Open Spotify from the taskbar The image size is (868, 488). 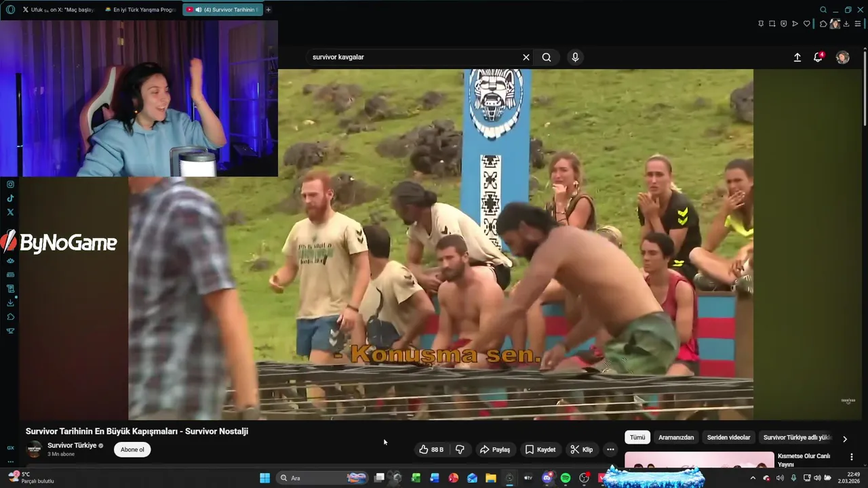[566, 478]
